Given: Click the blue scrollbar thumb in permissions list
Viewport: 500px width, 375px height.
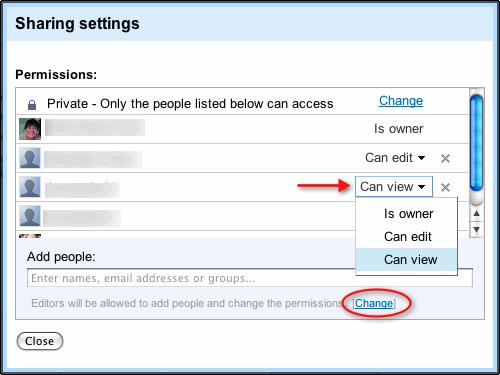Looking at the screenshot, I should [x=476, y=143].
